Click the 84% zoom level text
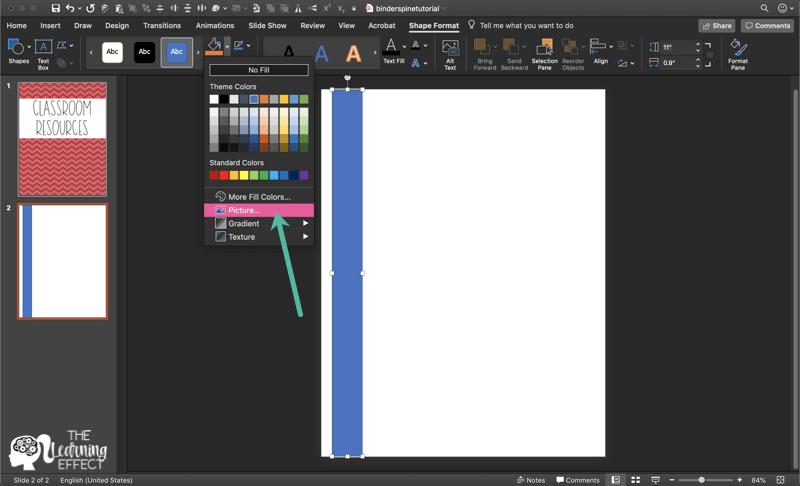The width and height of the screenshot is (800, 486). click(758, 480)
